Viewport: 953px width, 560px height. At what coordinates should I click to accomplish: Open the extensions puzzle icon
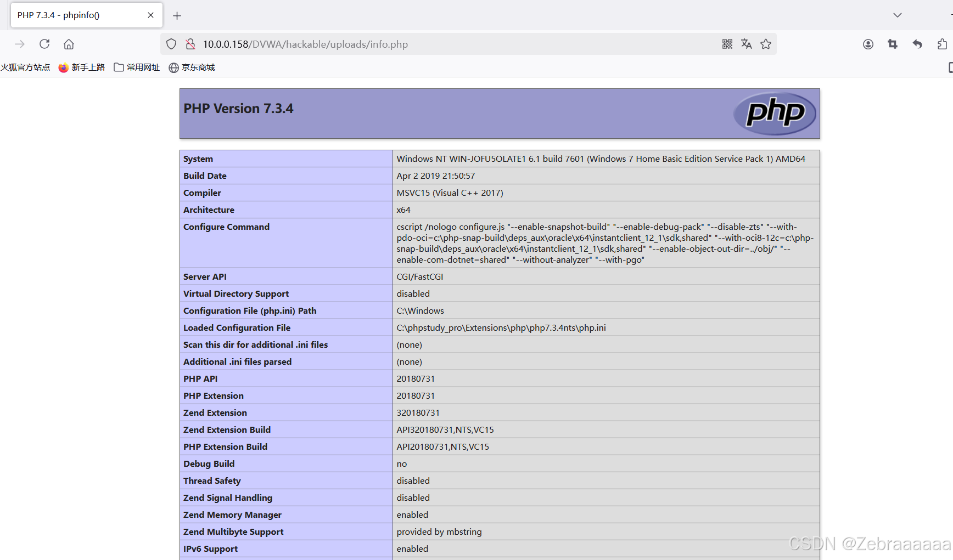point(942,44)
